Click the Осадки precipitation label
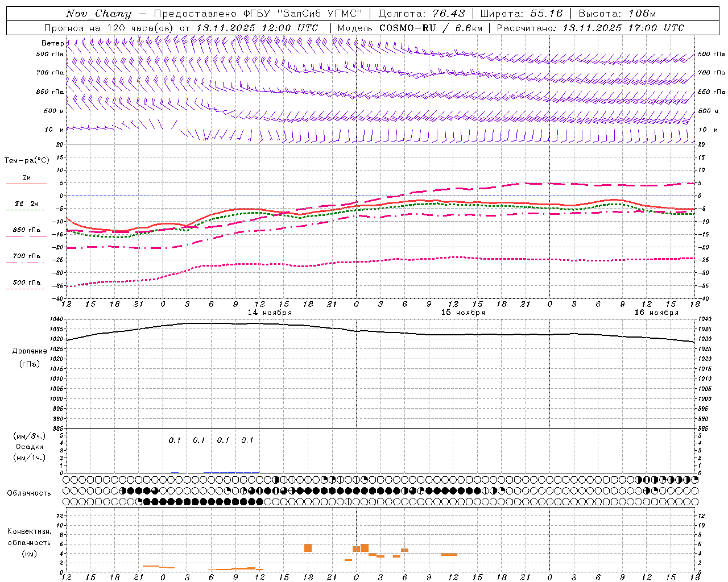 pyautogui.click(x=30, y=447)
